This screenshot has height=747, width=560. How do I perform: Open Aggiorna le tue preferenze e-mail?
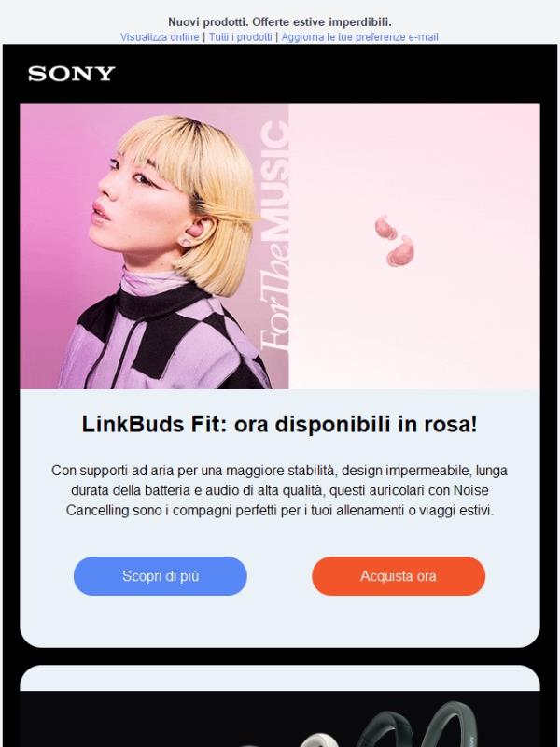[x=359, y=37]
